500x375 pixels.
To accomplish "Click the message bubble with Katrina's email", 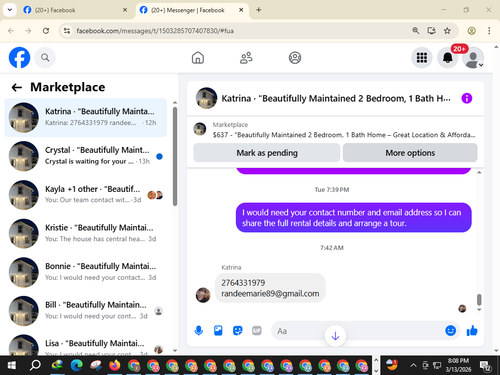I will click(270, 288).
